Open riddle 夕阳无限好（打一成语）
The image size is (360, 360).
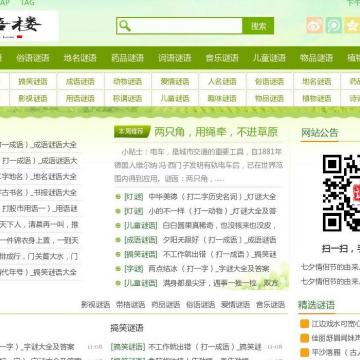[x=219, y=240]
